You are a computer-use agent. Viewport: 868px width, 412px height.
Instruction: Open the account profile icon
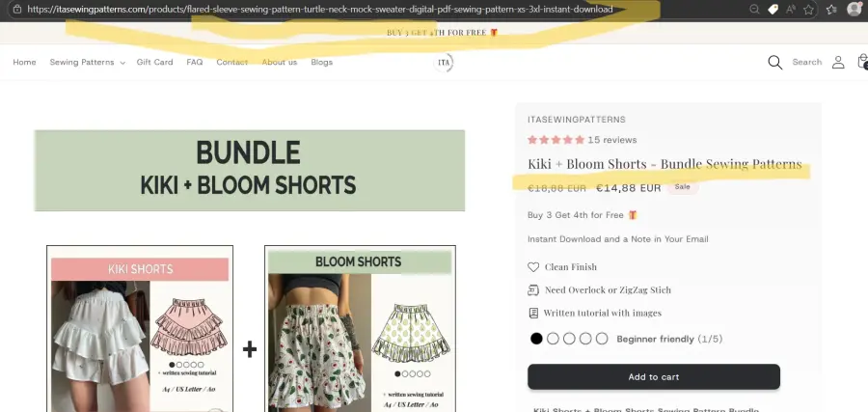point(838,63)
